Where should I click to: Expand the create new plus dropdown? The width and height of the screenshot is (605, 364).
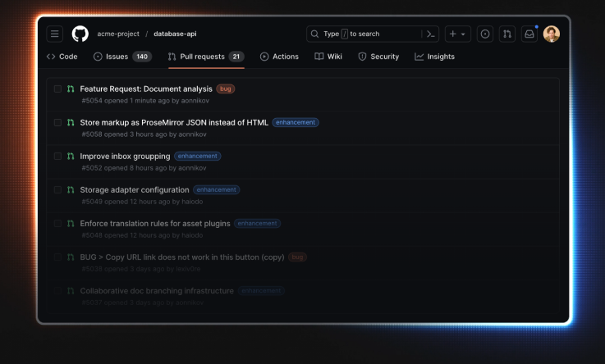pyautogui.click(x=457, y=34)
